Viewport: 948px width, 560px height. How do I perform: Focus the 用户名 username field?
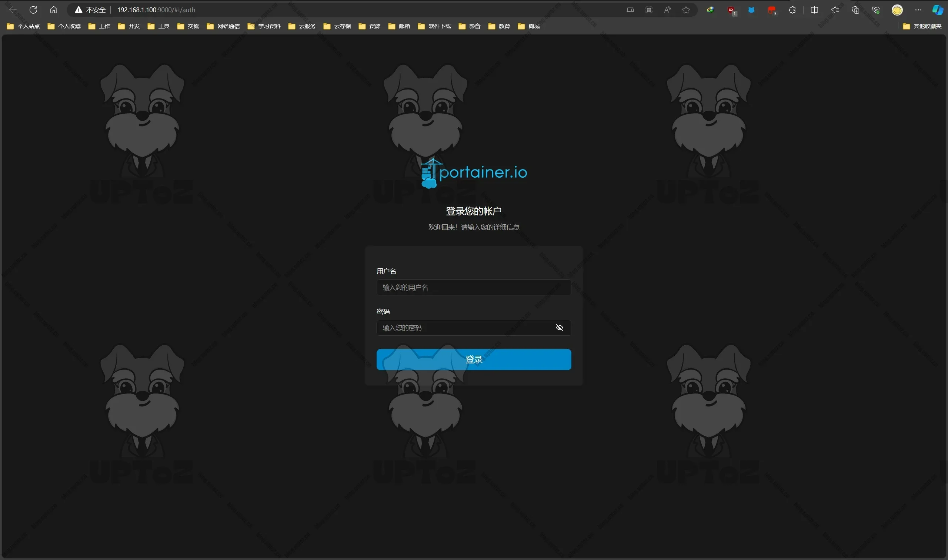pos(473,287)
